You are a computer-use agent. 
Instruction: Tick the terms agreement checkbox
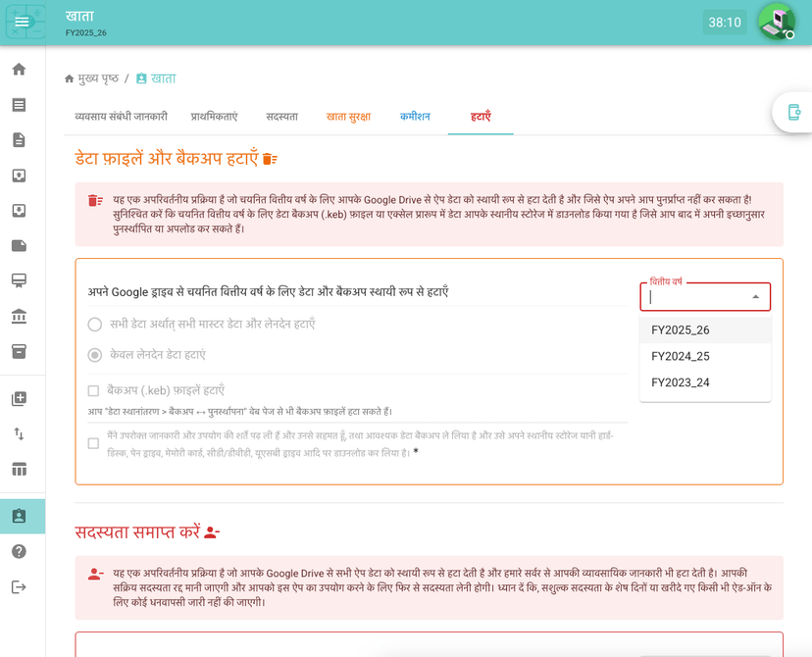click(x=94, y=443)
